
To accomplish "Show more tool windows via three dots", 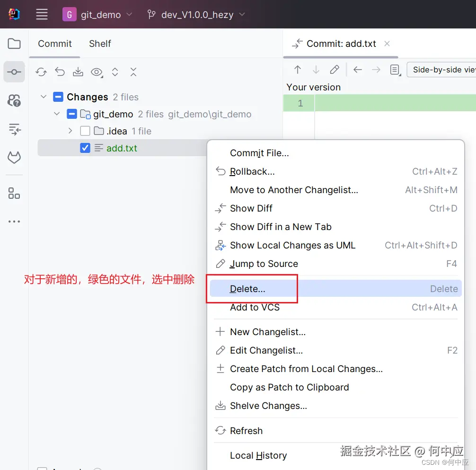I will pyautogui.click(x=14, y=222).
